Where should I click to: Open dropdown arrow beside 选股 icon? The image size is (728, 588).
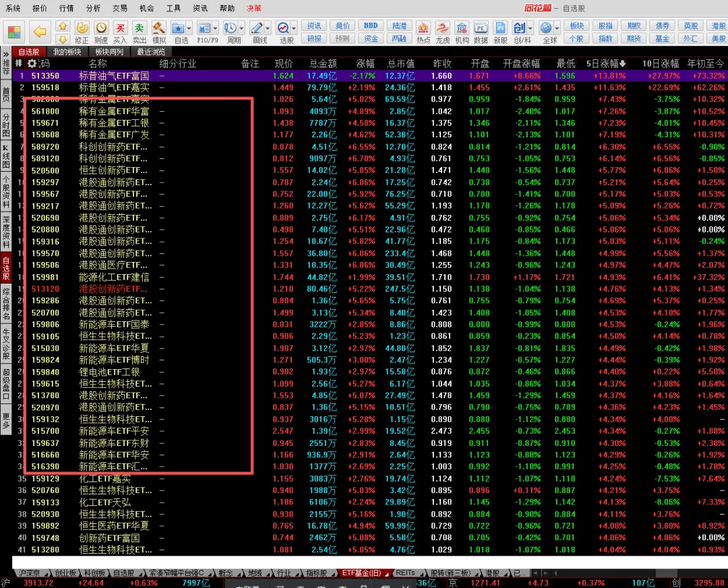(293, 28)
